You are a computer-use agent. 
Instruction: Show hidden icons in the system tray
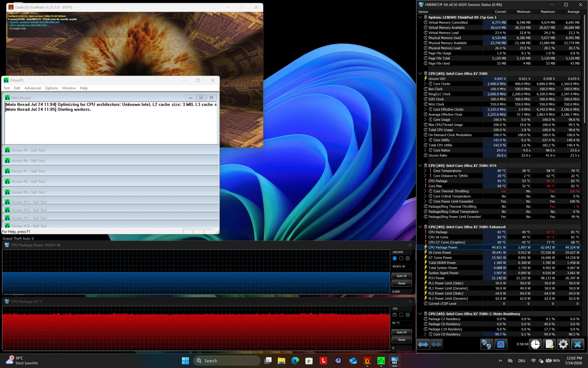(x=500, y=361)
